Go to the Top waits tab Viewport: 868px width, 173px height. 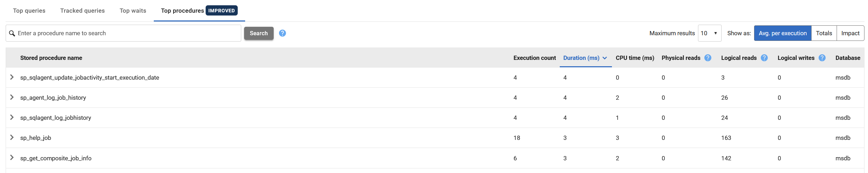click(133, 11)
